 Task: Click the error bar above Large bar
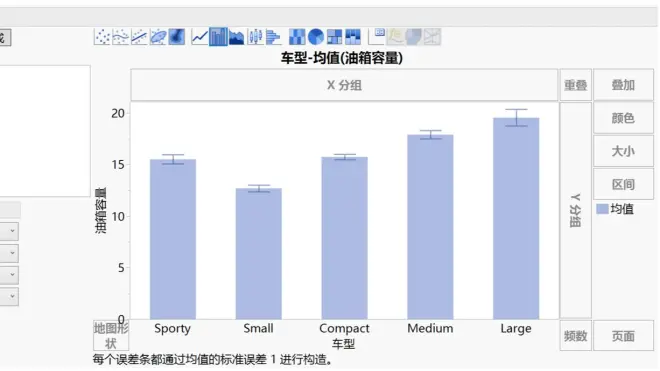point(516,117)
